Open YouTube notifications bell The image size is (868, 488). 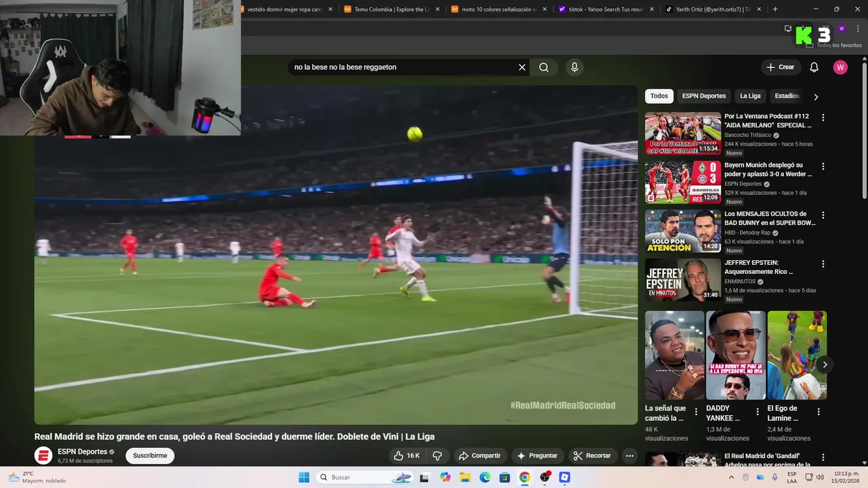(814, 67)
